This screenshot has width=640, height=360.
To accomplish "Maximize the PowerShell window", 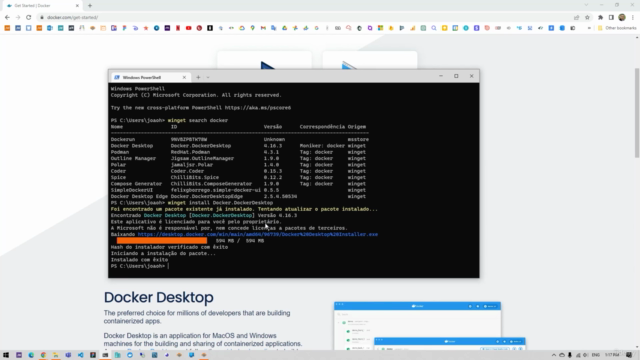I will point(456,76).
